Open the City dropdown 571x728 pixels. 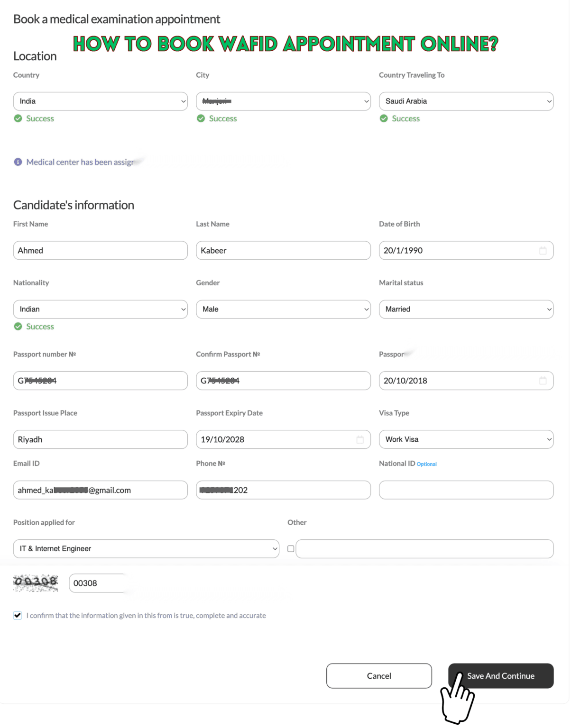[x=283, y=101]
